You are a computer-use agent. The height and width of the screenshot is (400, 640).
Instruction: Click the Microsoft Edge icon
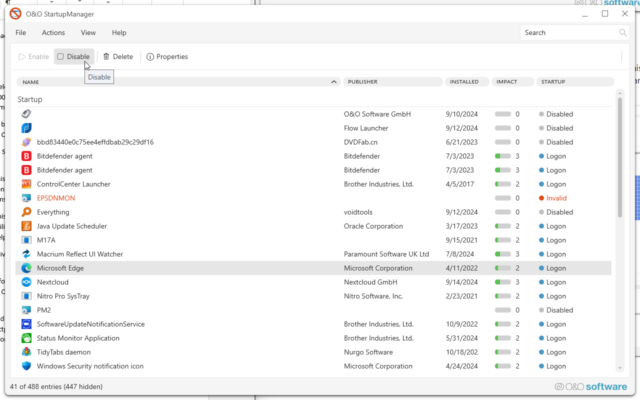(x=27, y=268)
